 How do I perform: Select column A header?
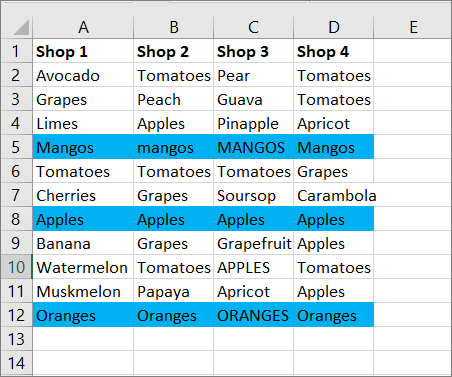coord(83,27)
